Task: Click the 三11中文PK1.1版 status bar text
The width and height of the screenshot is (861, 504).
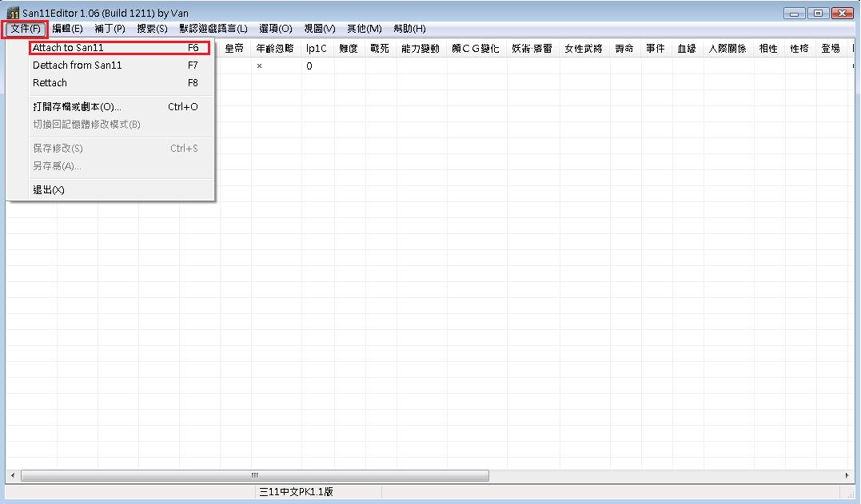Action: pyautogui.click(x=297, y=492)
